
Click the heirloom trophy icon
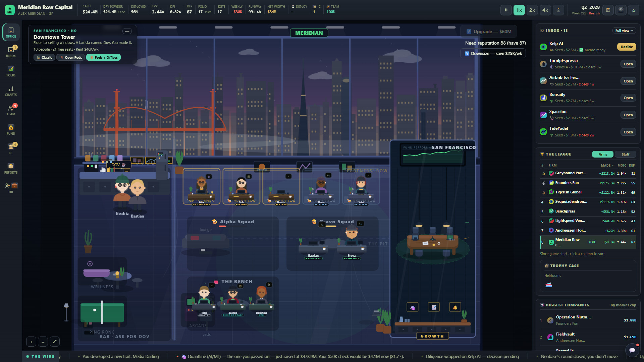tap(548, 285)
